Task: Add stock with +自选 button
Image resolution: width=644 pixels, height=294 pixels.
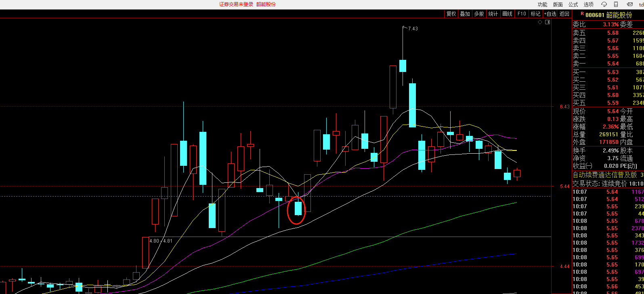Action: pyautogui.click(x=550, y=14)
